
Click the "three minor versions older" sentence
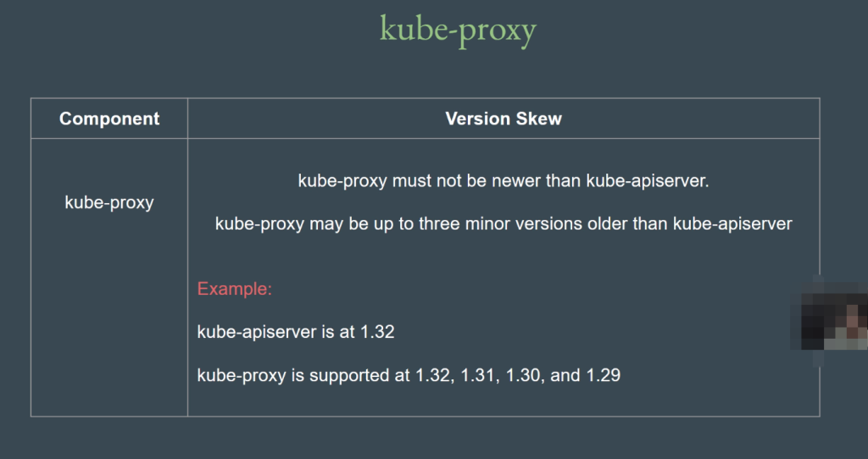pyautogui.click(x=504, y=224)
